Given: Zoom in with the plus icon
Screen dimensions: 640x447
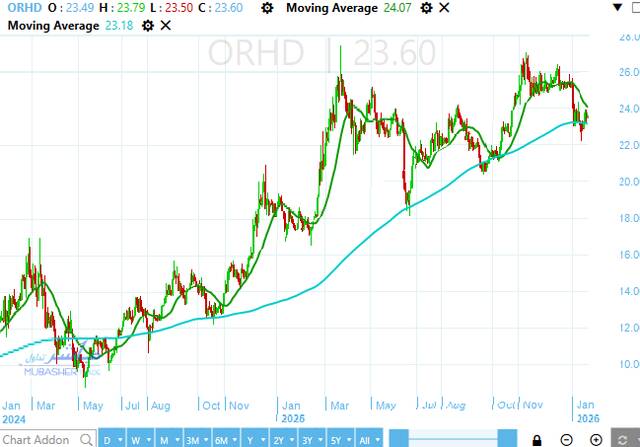Looking at the screenshot, I should [596, 439].
